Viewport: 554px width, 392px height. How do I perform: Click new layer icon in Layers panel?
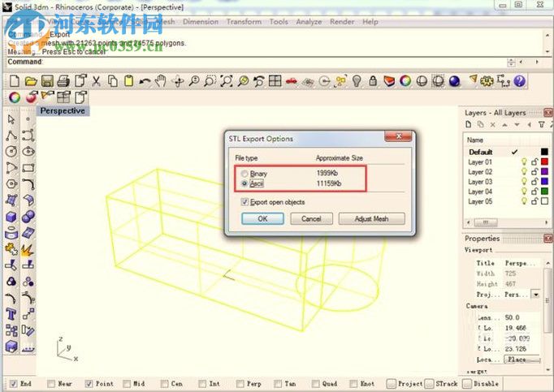click(x=469, y=124)
